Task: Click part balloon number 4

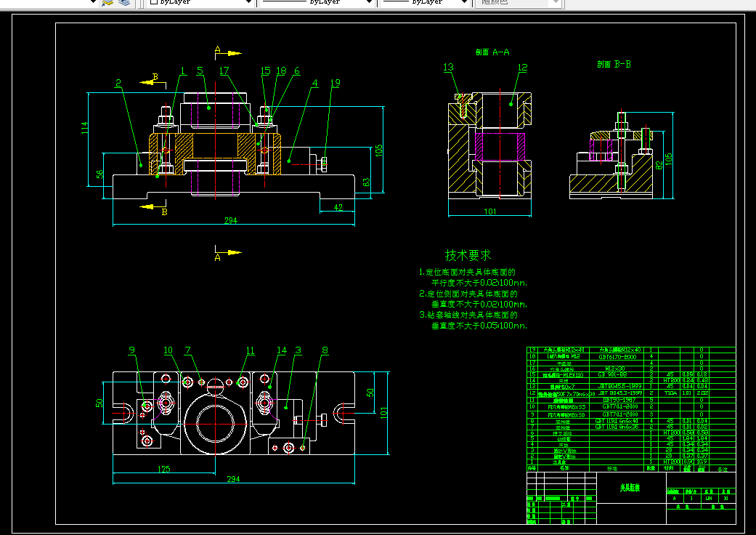Action: click(315, 84)
